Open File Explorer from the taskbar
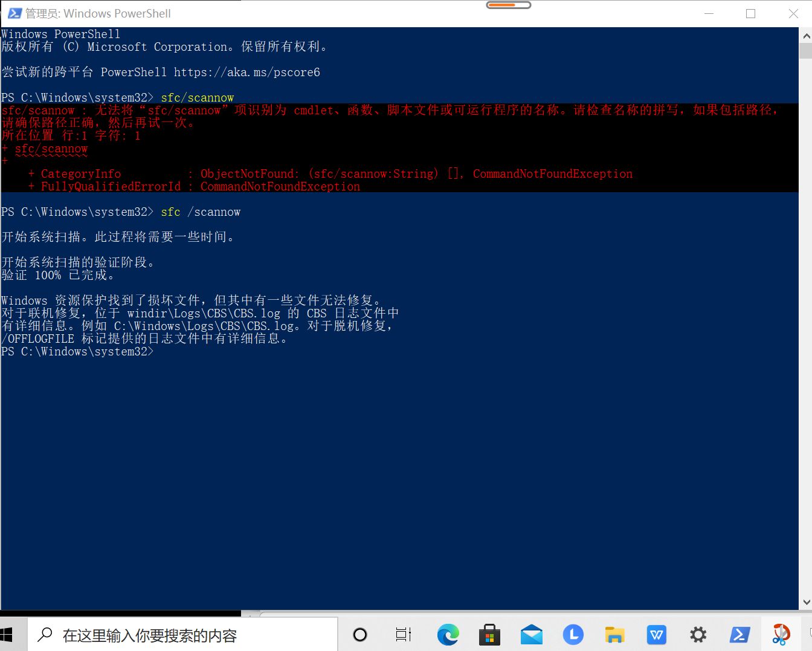The width and height of the screenshot is (812, 651). click(x=614, y=635)
